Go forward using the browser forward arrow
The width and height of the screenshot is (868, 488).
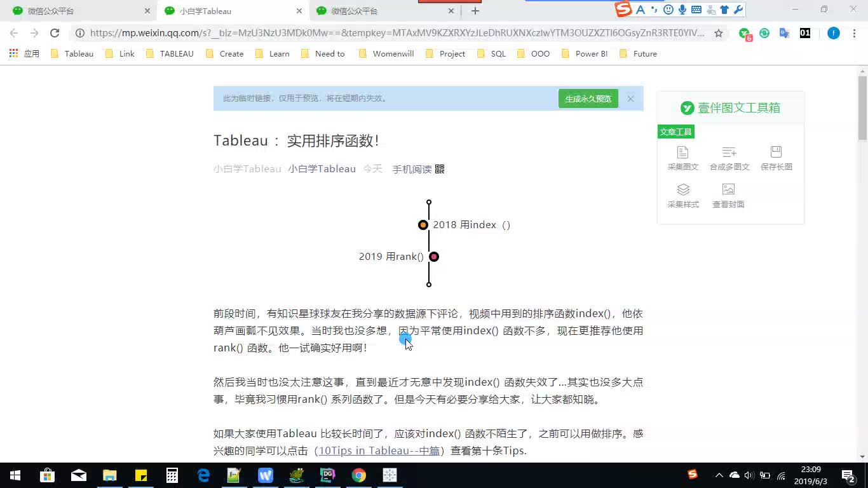click(34, 33)
